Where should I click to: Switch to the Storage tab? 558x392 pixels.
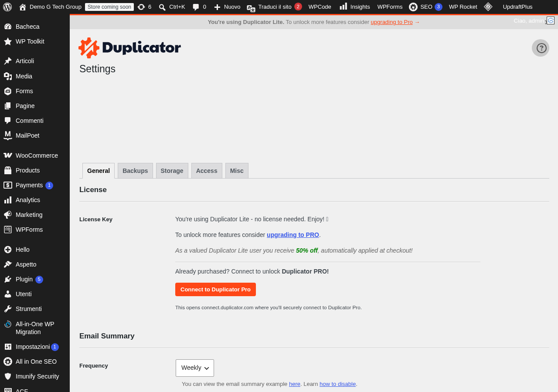pos(172,171)
